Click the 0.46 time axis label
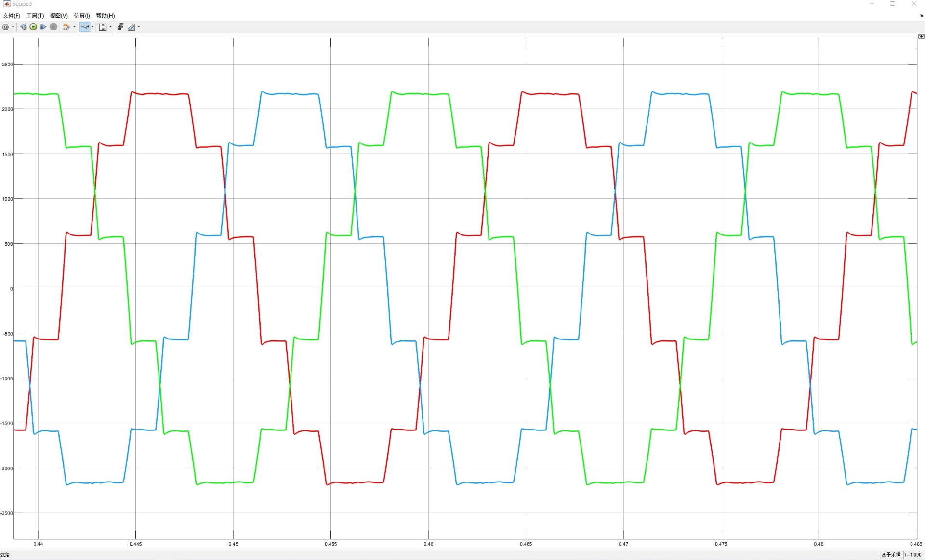This screenshot has height=560, width=925. 428,544
